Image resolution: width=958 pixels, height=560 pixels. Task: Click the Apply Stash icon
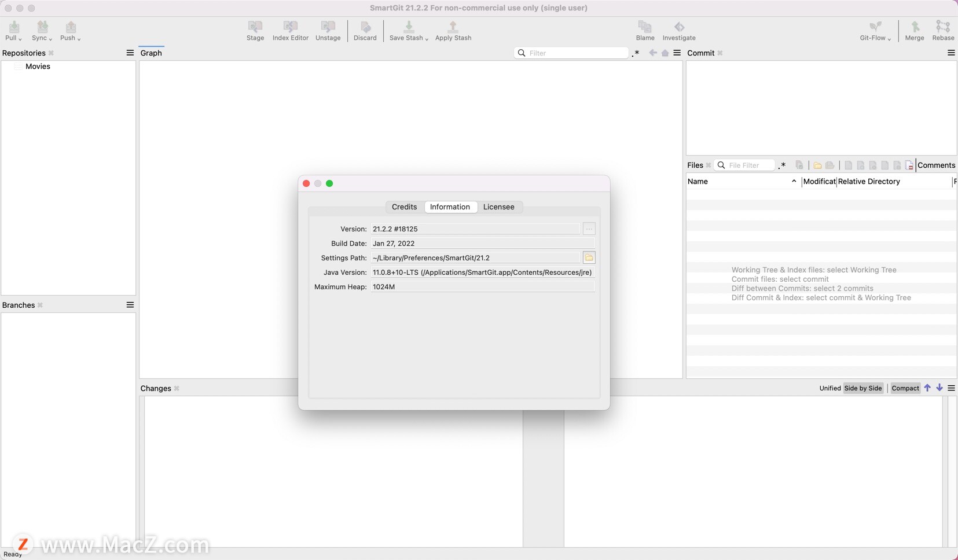pos(453,31)
